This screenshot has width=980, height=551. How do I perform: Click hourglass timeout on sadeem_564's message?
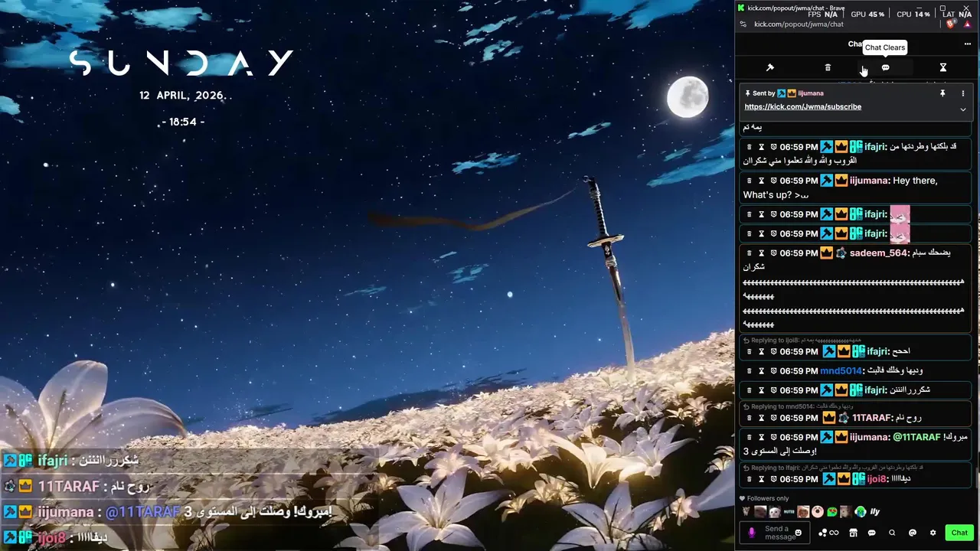[761, 253]
